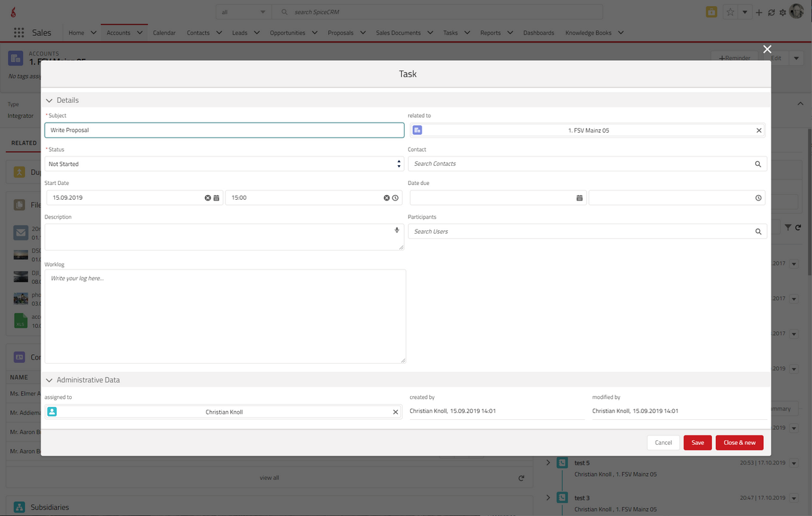Click the microphone icon in Description field

(x=397, y=230)
